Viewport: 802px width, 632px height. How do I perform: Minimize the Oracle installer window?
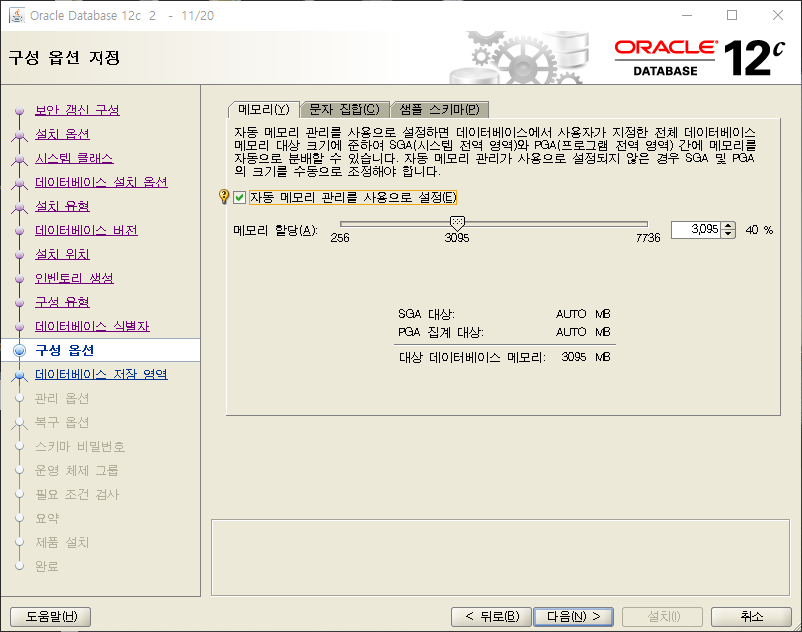(x=687, y=15)
